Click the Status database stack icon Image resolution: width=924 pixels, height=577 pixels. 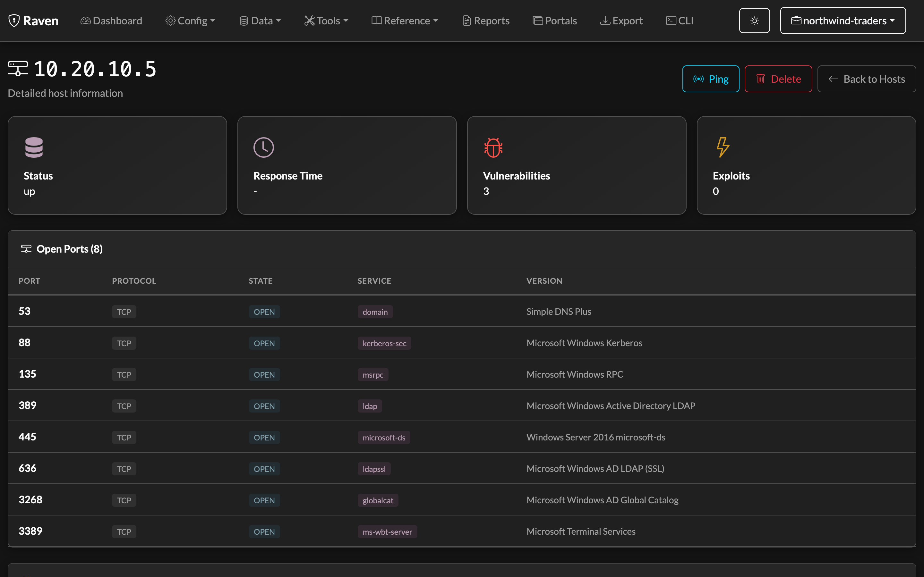coord(34,147)
